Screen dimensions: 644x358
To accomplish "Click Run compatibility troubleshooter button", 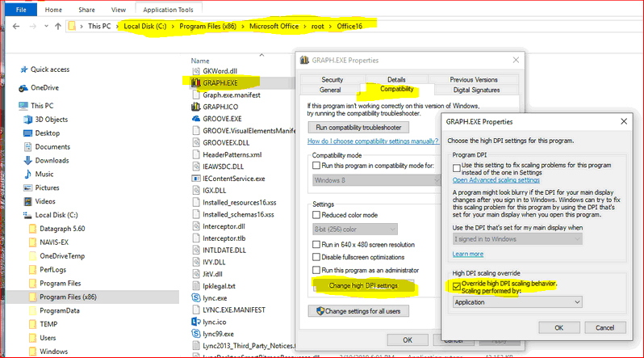I will point(358,128).
